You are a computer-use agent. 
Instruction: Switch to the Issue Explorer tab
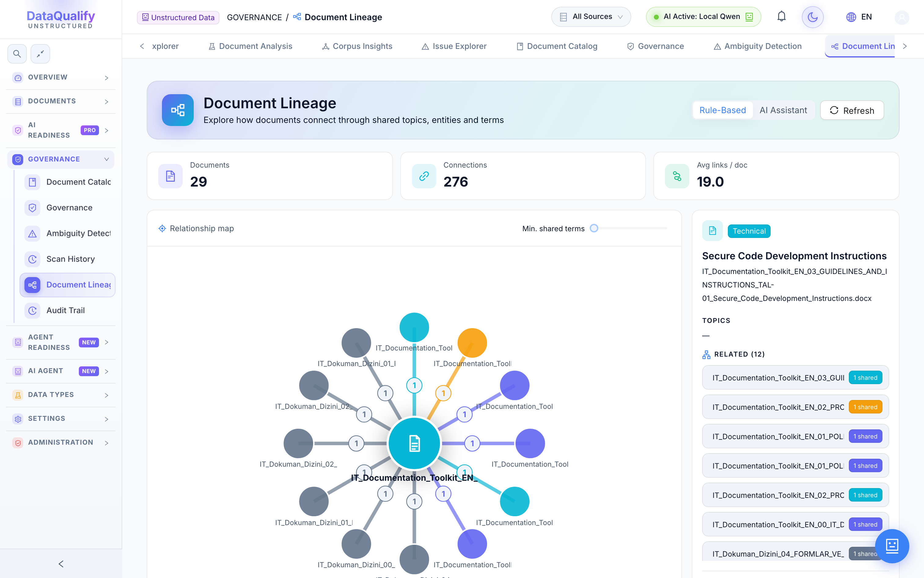click(x=454, y=46)
